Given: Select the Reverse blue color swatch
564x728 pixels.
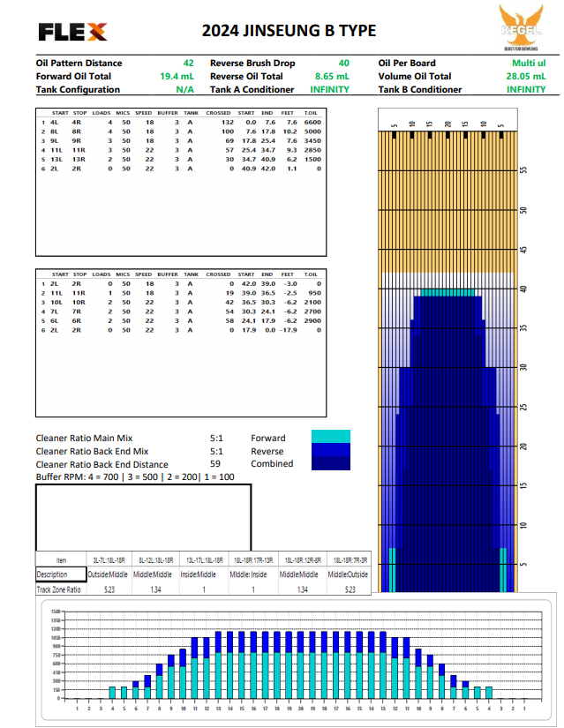Looking at the screenshot, I should pos(331,449).
